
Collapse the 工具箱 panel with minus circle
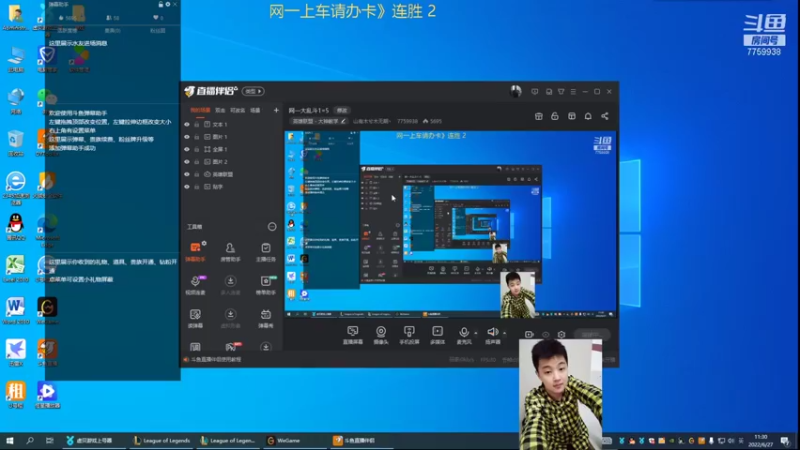[272, 227]
